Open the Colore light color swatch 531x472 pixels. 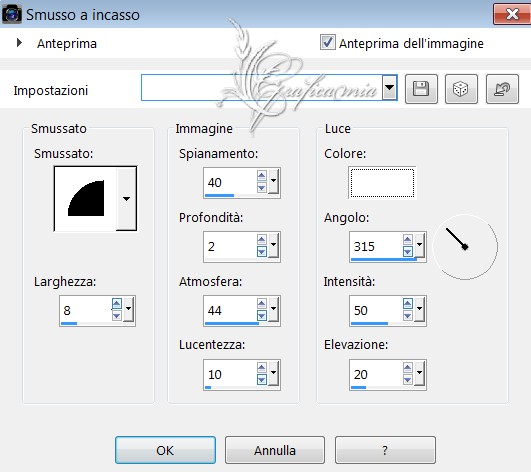(x=382, y=183)
